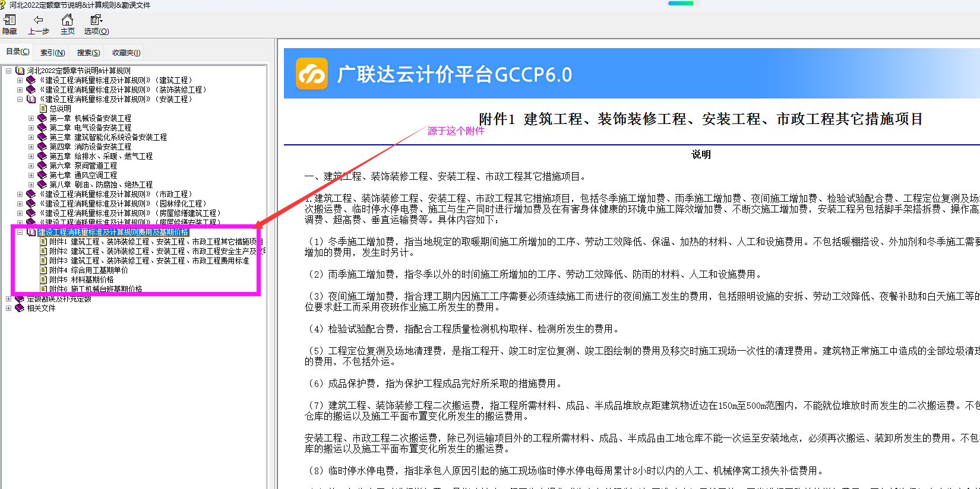Switch to the 搜索(S) tab
This screenshot has width=980, height=489.
click(x=88, y=53)
